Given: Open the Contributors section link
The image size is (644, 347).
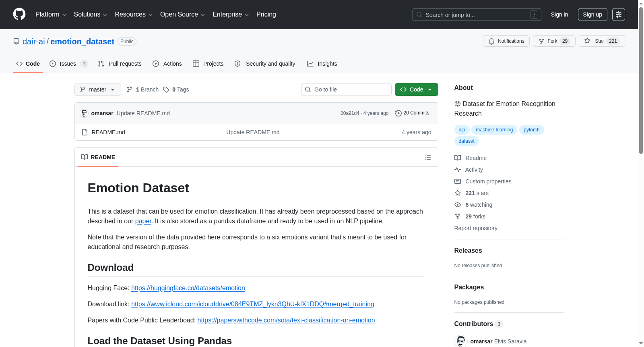Looking at the screenshot, I should click(478, 324).
